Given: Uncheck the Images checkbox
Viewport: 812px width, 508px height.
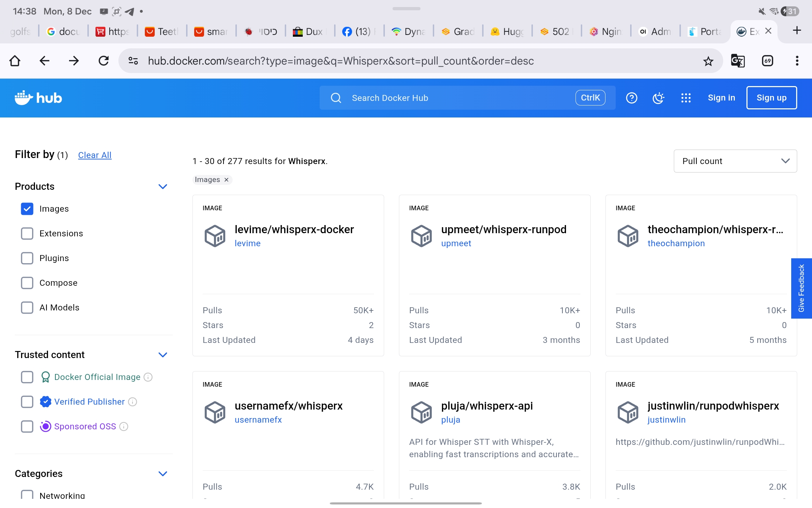Looking at the screenshot, I should (x=27, y=209).
